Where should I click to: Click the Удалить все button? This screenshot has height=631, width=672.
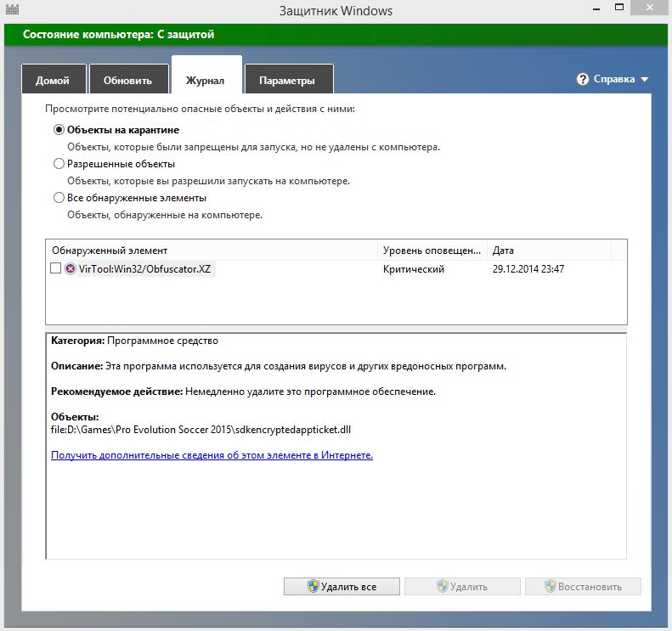[342, 587]
